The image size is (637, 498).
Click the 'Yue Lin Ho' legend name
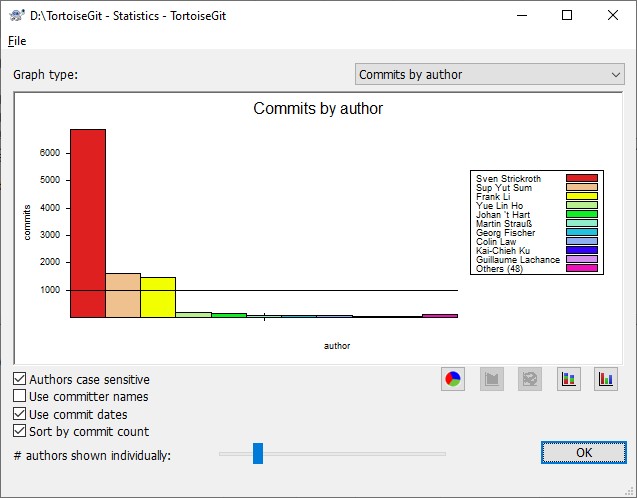tap(499, 206)
